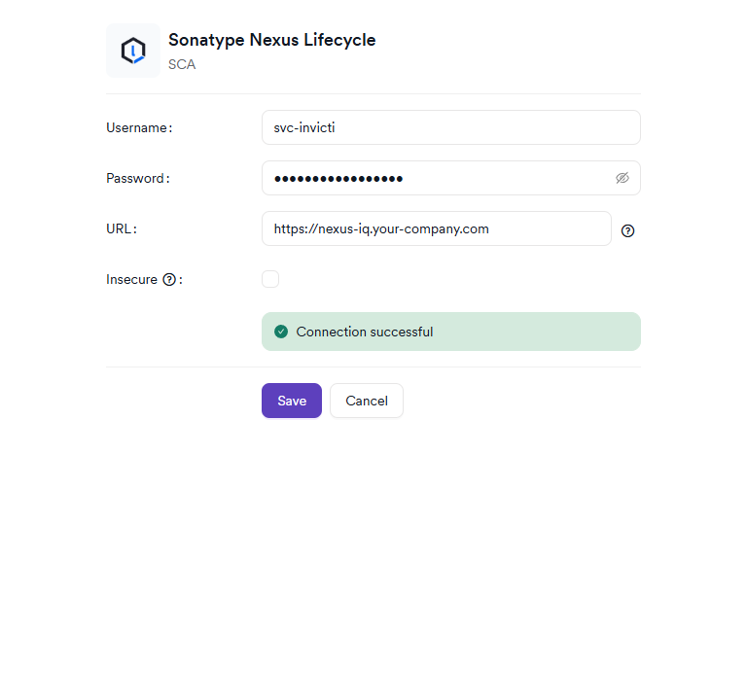The image size is (747, 700).
Task: Click the green success checkmark icon
Action: tap(281, 332)
